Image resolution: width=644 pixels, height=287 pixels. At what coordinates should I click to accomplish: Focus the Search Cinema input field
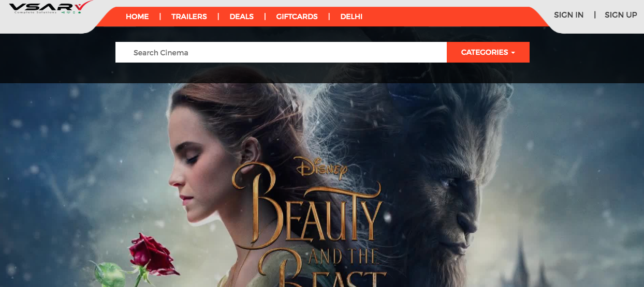[x=281, y=52]
